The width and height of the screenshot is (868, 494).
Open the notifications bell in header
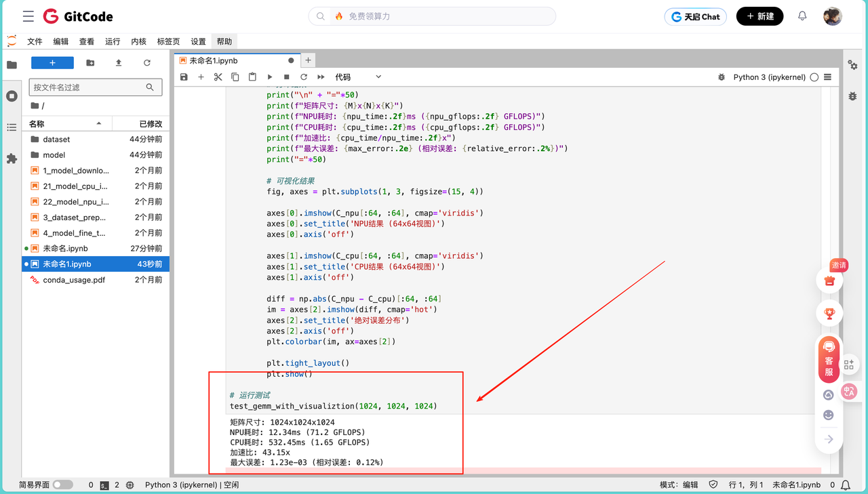(802, 16)
